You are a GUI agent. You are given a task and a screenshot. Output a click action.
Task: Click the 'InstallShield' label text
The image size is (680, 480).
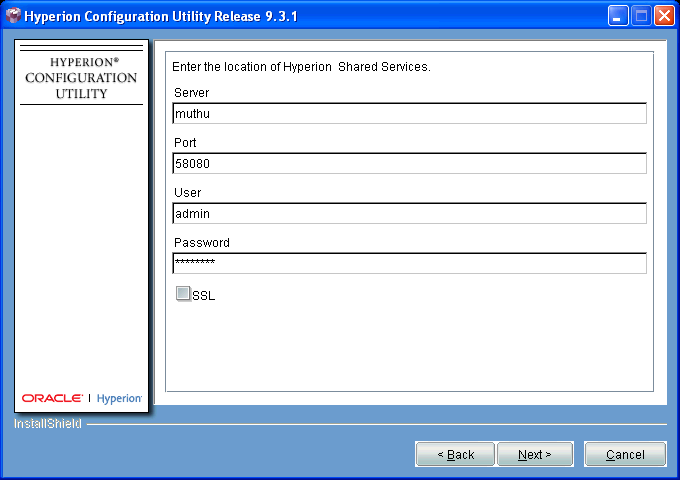pyautogui.click(x=48, y=424)
